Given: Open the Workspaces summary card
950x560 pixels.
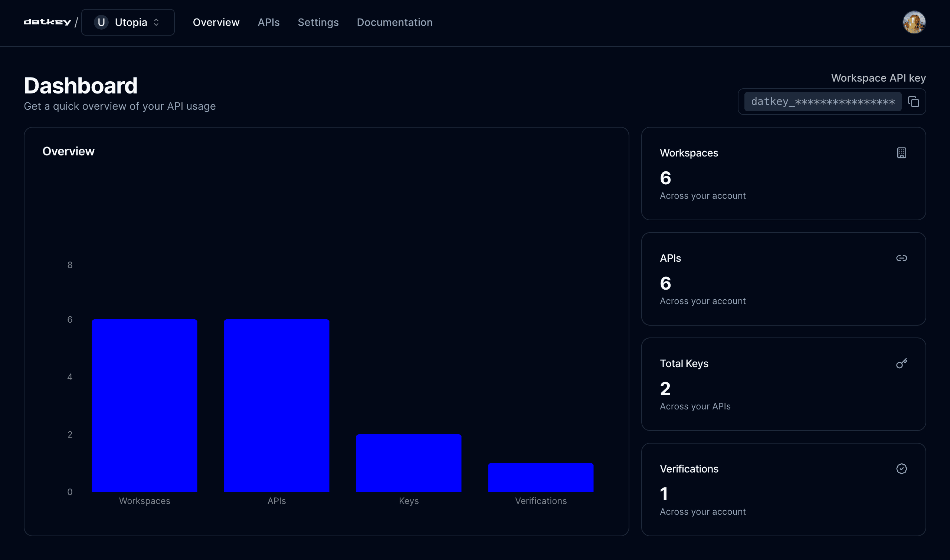Looking at the screenshot, I should [784, 174].
